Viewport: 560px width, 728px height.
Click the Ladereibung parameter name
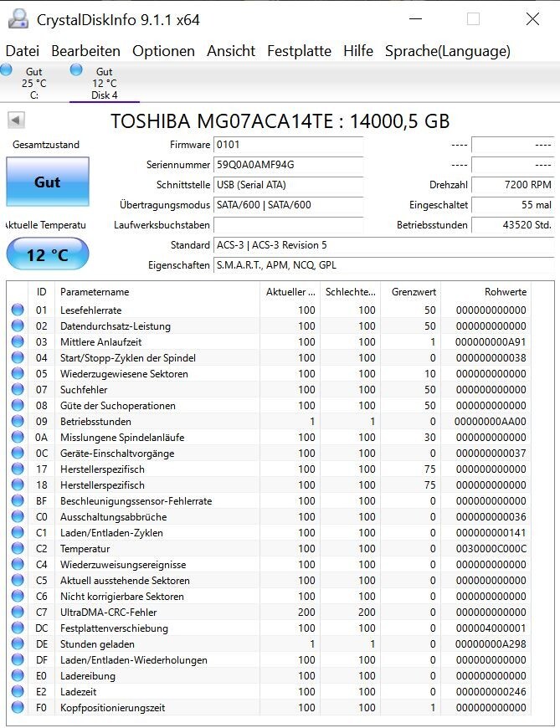pos(88,675)
